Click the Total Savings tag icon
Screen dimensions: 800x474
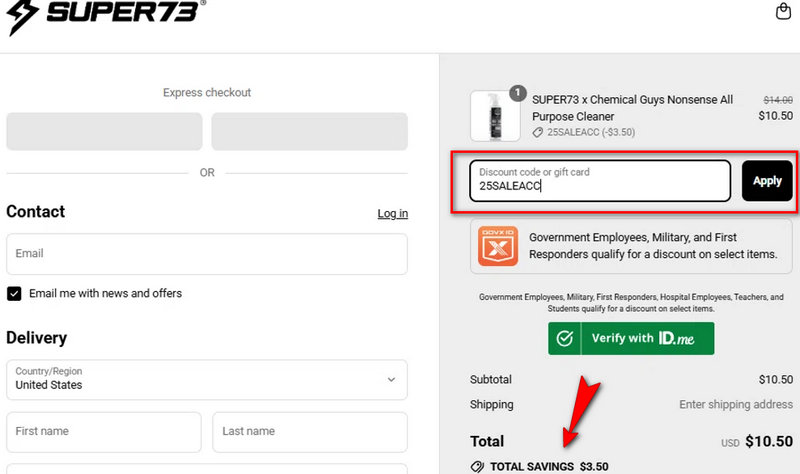477,466
